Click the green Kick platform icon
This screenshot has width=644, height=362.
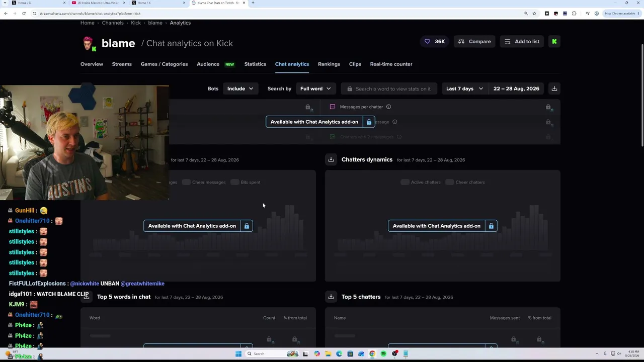point(554,42)
